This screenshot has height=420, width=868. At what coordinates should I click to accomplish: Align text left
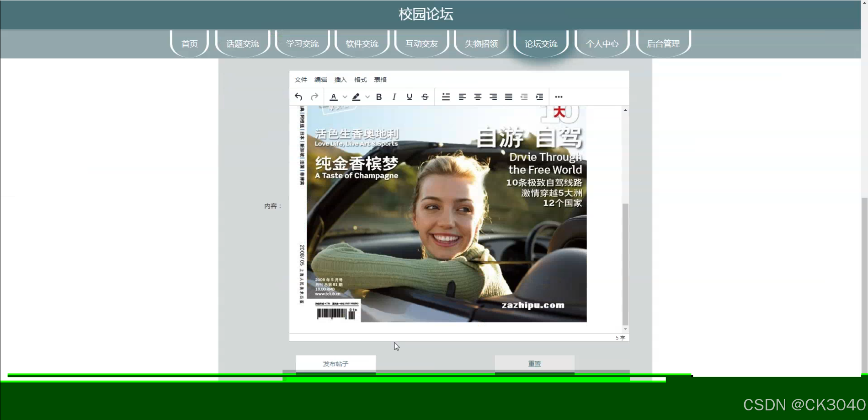463,97
